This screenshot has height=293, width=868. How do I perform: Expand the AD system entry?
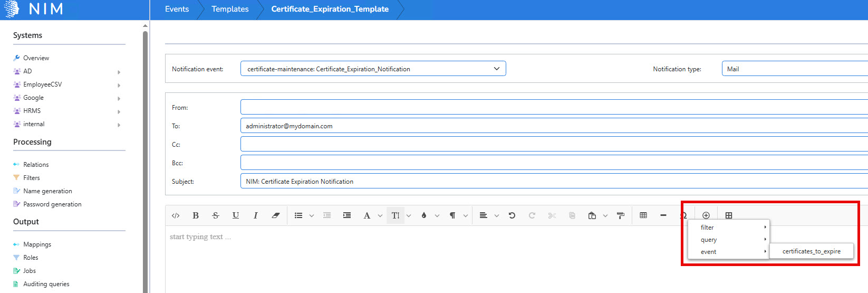click(119, 72)
